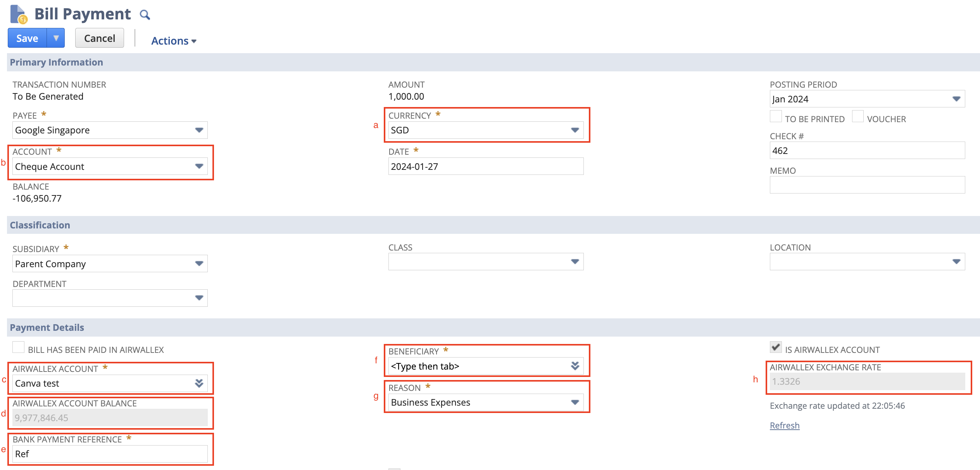The width and height of the screenshot is (980, 470).
Task: Click the Cancel button
Action: [x=100, y=38]
